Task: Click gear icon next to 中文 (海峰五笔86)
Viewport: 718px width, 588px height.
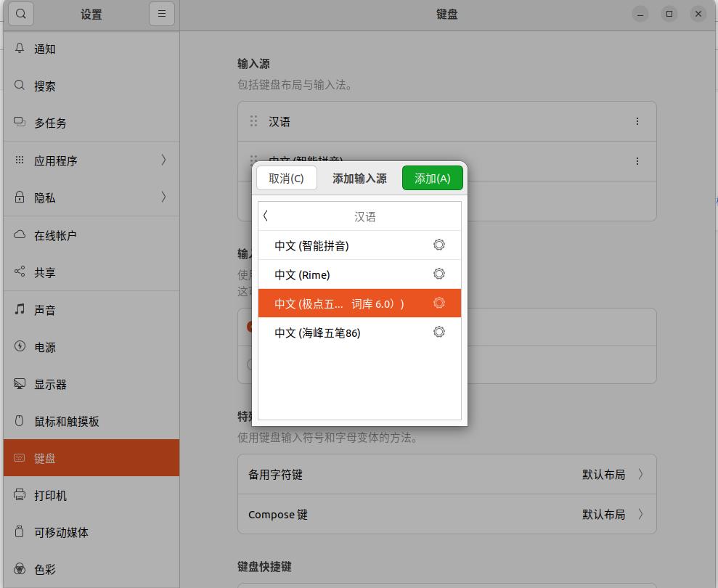Action: (438, 332)
